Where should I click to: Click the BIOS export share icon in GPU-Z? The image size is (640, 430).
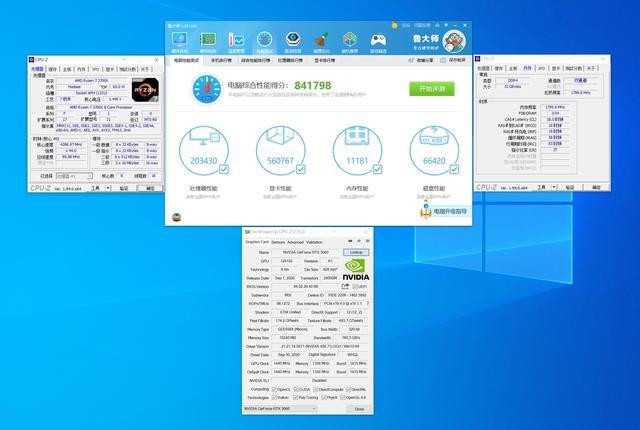pos(345,286)
